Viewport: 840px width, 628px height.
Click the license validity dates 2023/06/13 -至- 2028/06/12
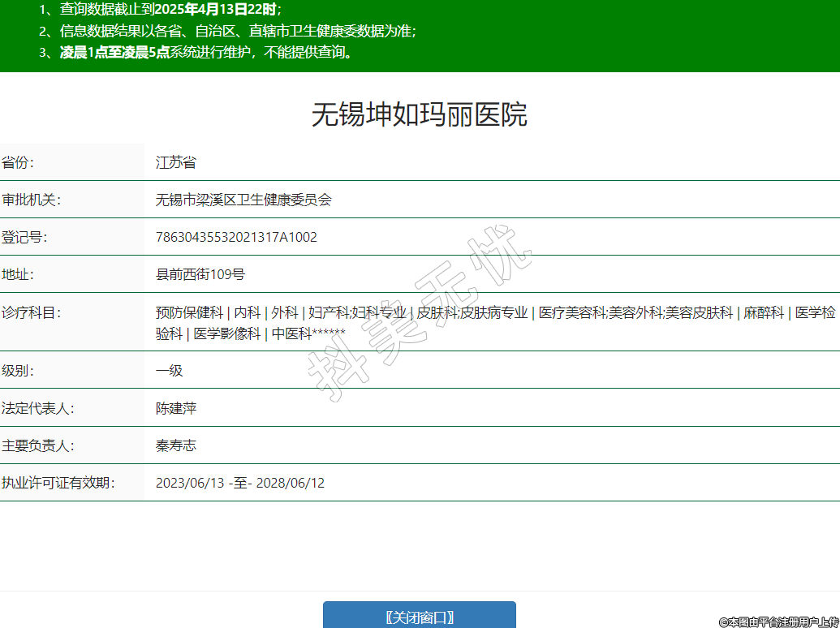pyautogui.click(x=240, y=483)
